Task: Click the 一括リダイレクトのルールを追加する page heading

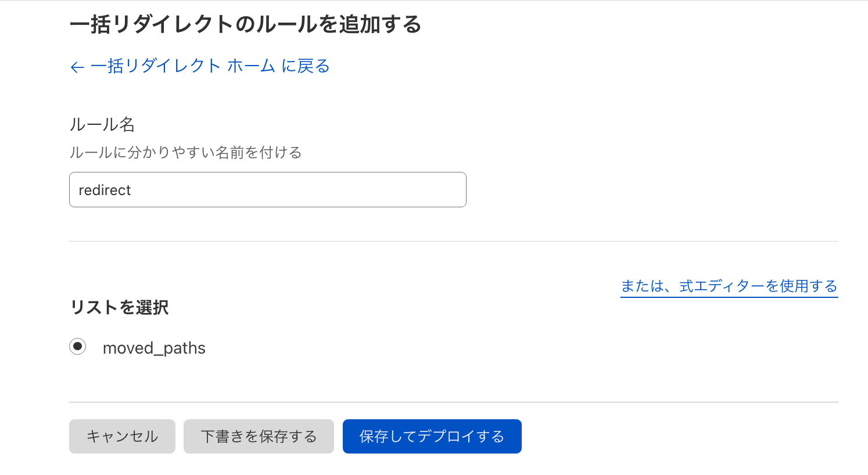Action: point(245,24)
